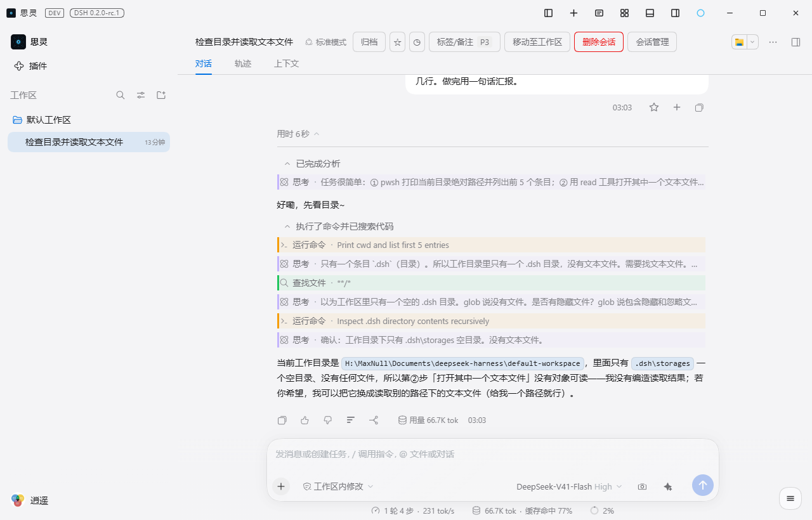Click the 1 轮 4 步 status entry
The image size is (812, 520).
click(x=413, y=510)
